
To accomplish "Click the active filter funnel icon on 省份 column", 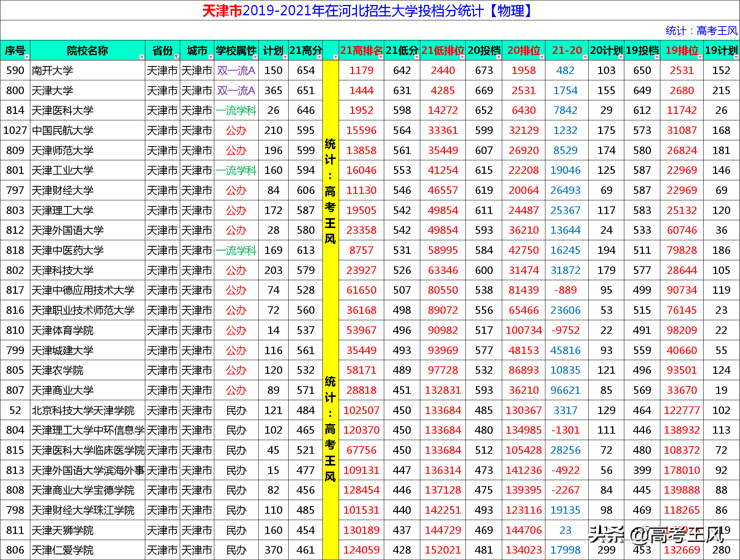I will [177, 57].
